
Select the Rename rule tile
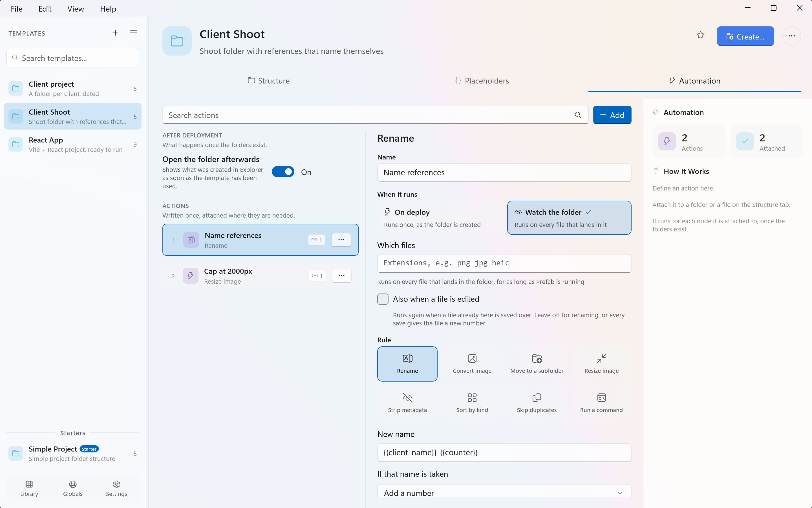(x=407, y=364)
